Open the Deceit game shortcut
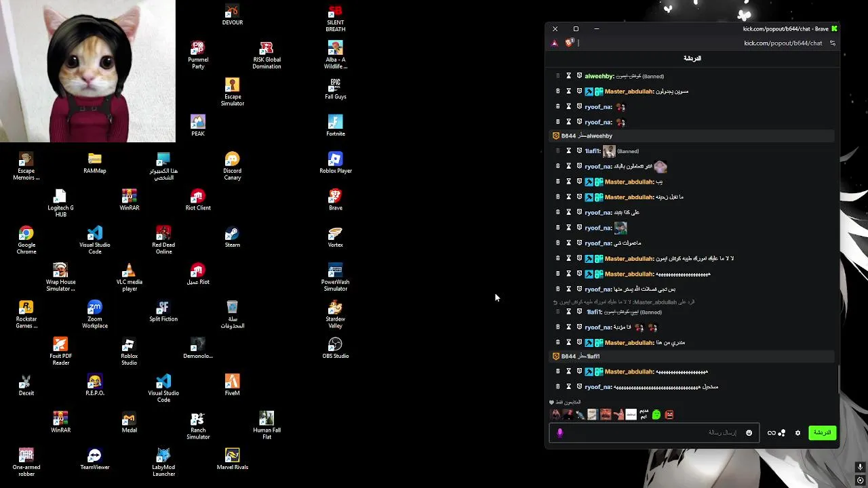Image resolution: width=868 pixels, height=488 pixels. 26,386
